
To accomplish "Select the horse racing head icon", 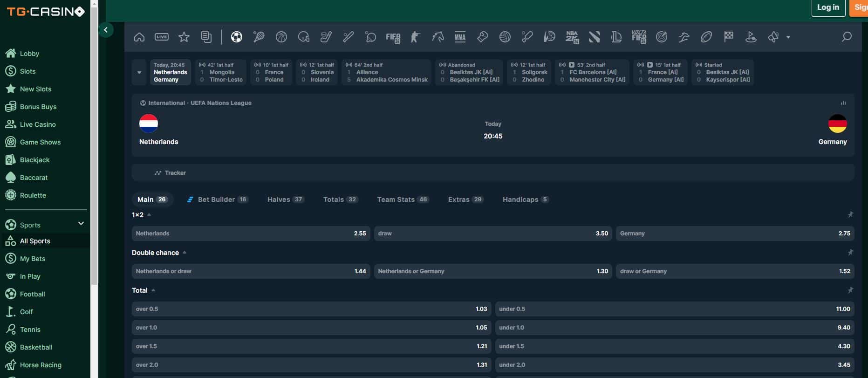I will (438, 37).
